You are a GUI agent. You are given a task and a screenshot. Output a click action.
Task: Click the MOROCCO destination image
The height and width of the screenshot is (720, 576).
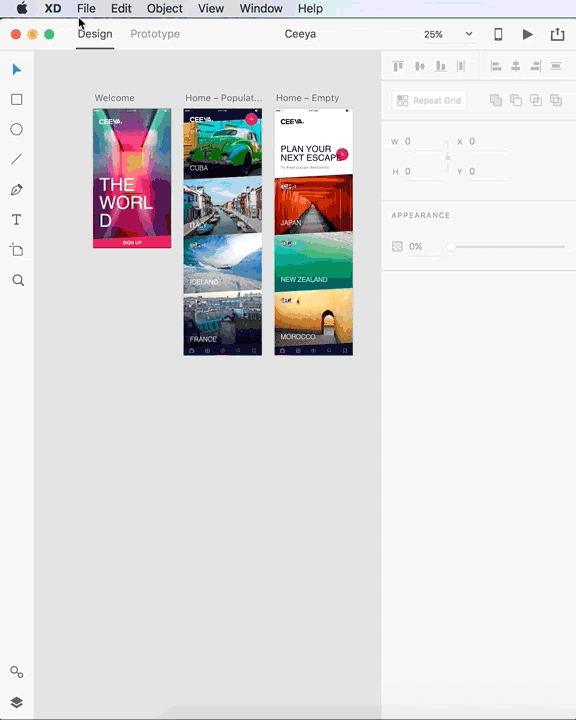314,317
